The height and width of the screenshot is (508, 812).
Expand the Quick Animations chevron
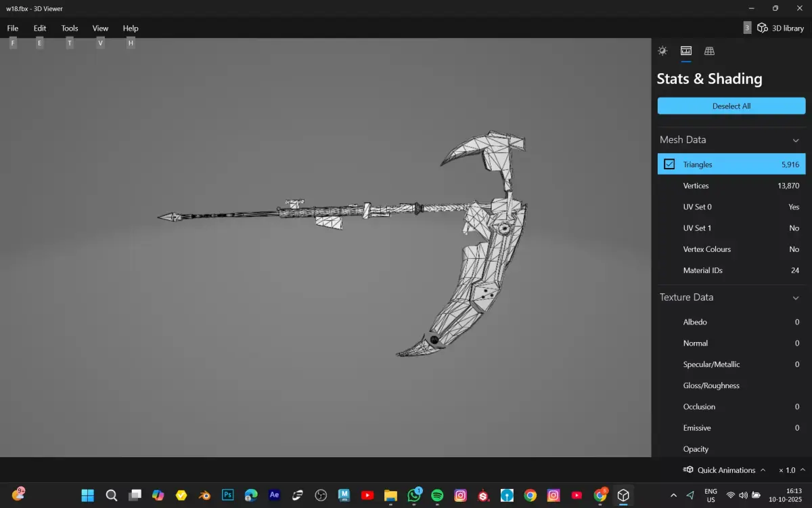[x=763, y=470]
